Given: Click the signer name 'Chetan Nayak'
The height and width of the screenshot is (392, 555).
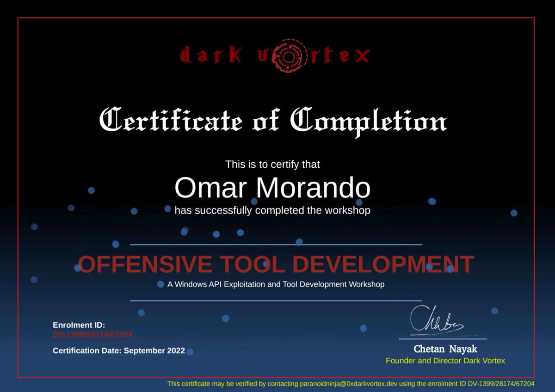Looking at the screenshot, I should (x=445, y=349).
